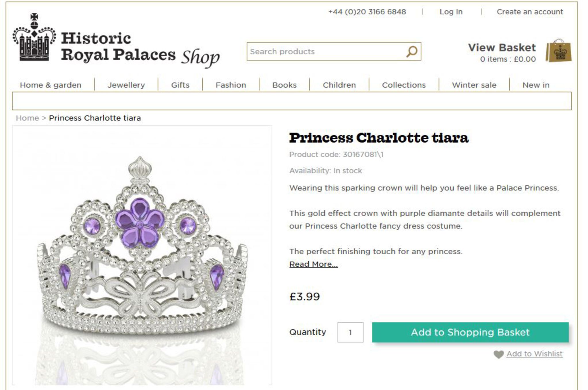Focus the Search products field
The image size is (588, 390).
[x=324, y=52]
